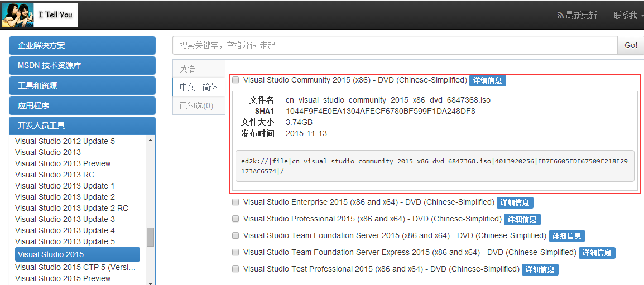Click 详细信息 for Professional 2015
This screenshot has width=644, height=285.
pos(522,219)
